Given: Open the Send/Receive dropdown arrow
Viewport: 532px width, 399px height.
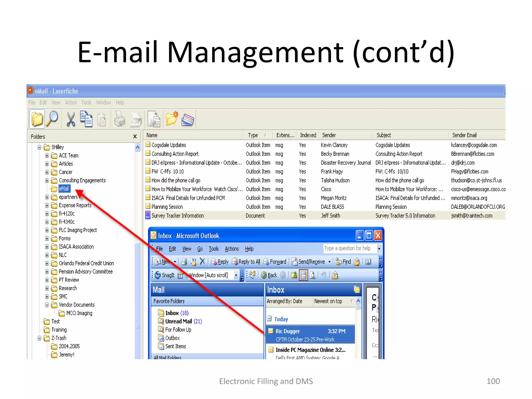Looking at the screenshot, I should (329, 262).
